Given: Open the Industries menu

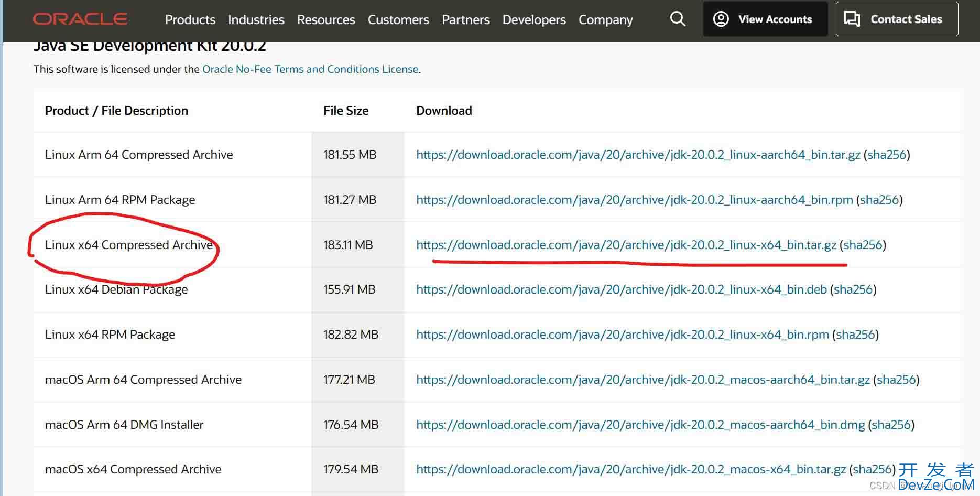Looking at the screenshot, I should 256,19.
